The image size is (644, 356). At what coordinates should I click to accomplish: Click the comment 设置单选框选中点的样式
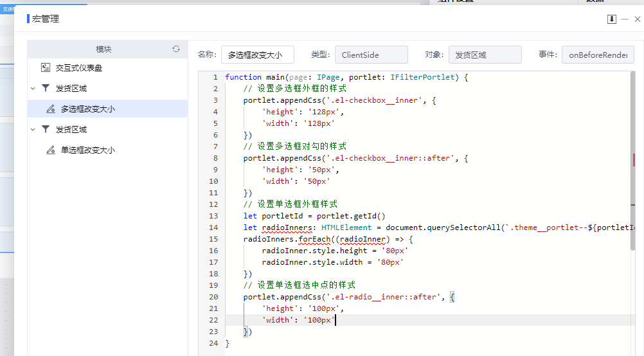coord(299,285)
